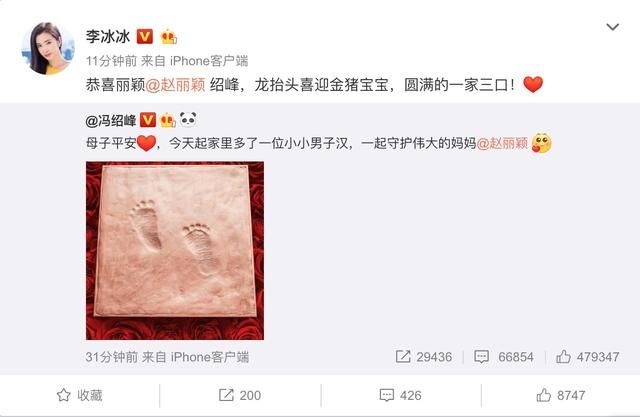Click the verified V badge beside 冯绍峰

(148, 120)
